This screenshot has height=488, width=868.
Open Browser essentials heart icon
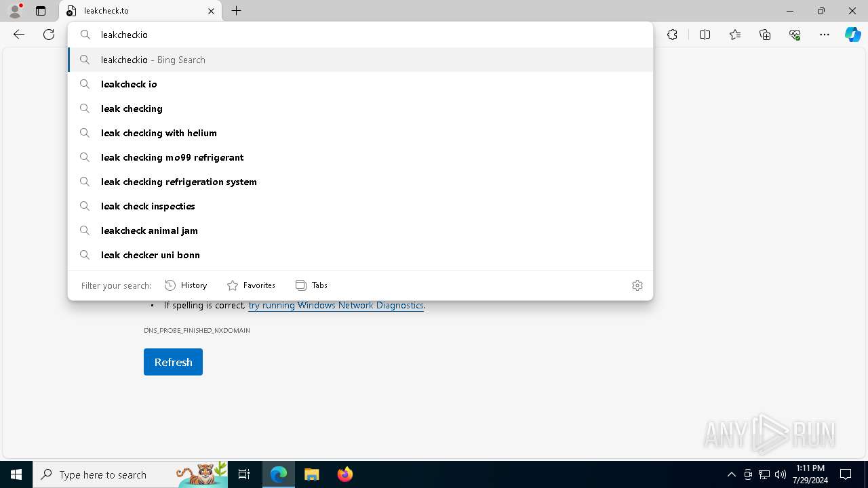795,35
